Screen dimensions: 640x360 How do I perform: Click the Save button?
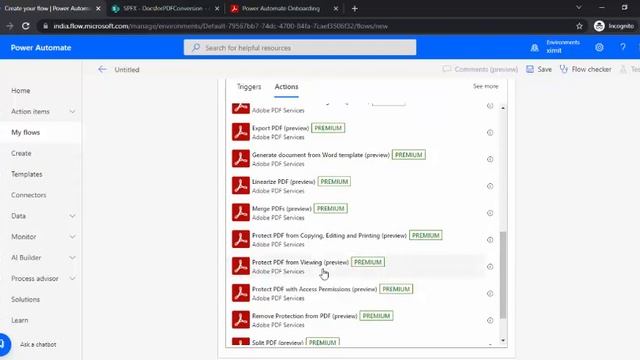539,69
